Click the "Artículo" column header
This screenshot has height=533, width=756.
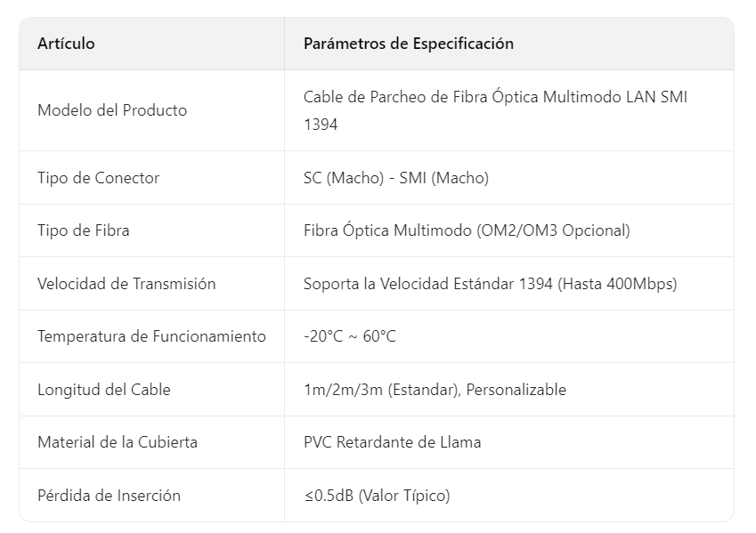point(66,44)
